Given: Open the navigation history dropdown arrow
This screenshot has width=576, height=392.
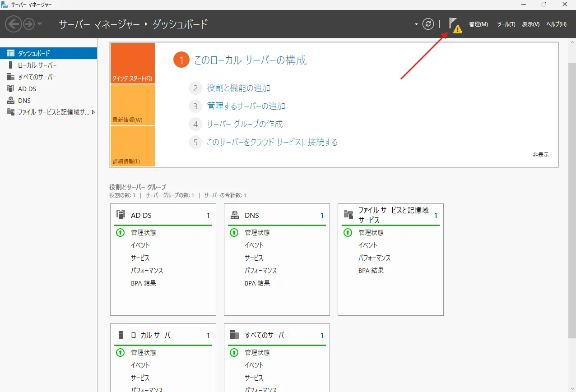Looking at the screenshot, I should pos(40,24).
